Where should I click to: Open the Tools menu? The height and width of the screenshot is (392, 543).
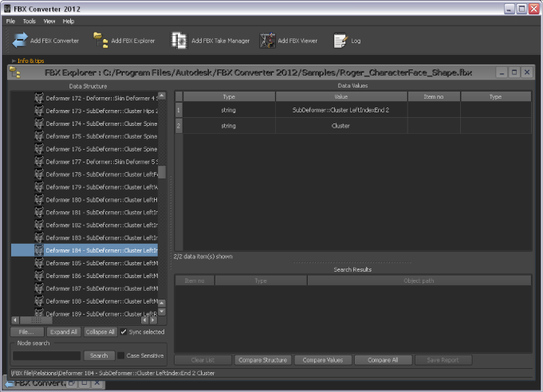[30, 21]
